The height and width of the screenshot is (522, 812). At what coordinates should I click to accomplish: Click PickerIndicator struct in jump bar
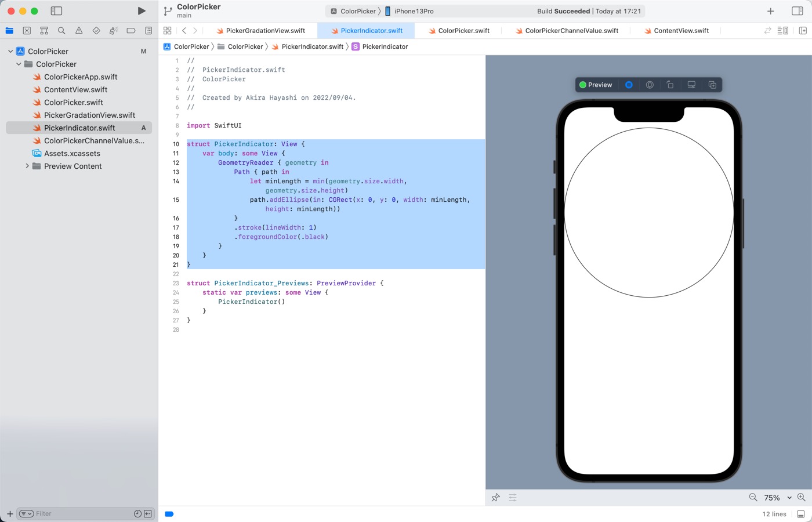pos(380,46)
